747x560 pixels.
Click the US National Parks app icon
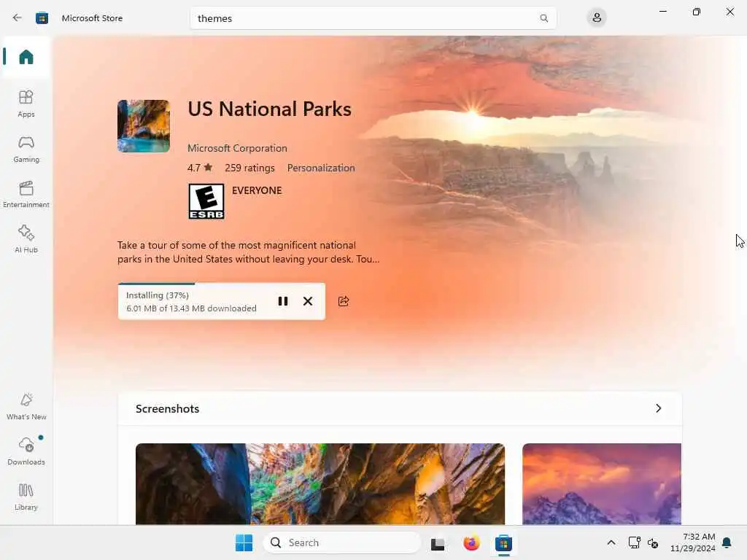click(144, 126)
